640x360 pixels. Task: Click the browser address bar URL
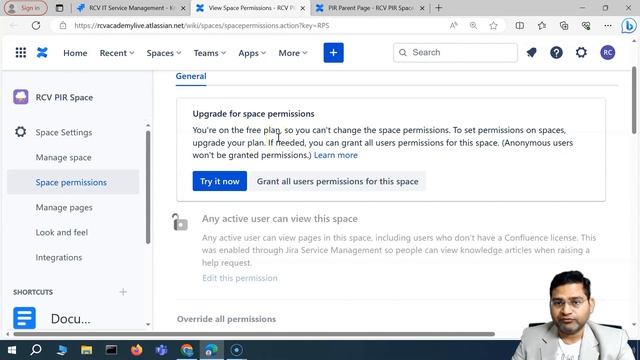click(x=202, y=25)
